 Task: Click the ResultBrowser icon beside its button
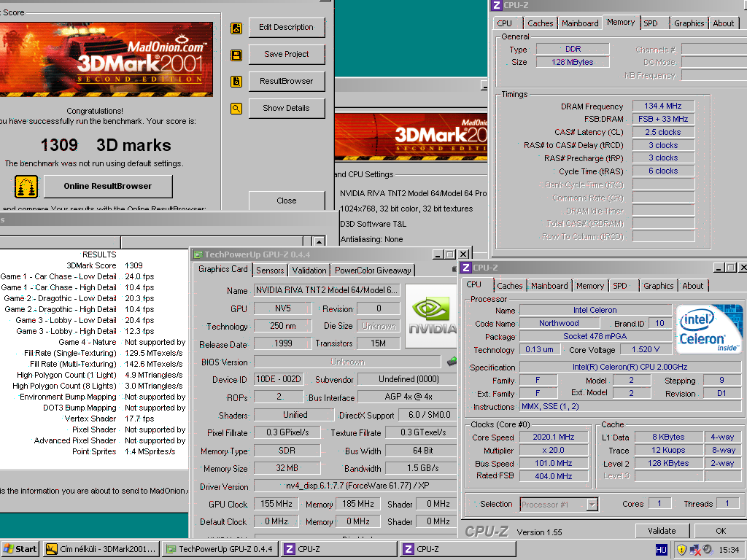(x=236, y=82)
